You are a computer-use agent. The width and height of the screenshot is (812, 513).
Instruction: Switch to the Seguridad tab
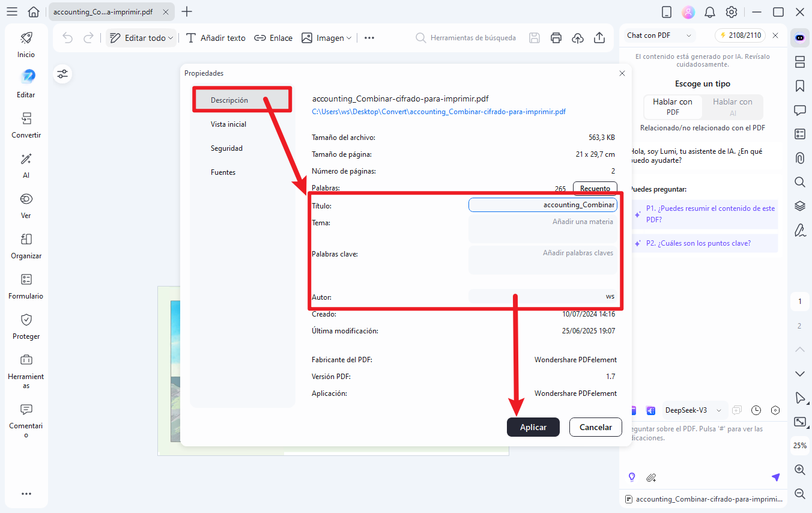click(226, 148)
